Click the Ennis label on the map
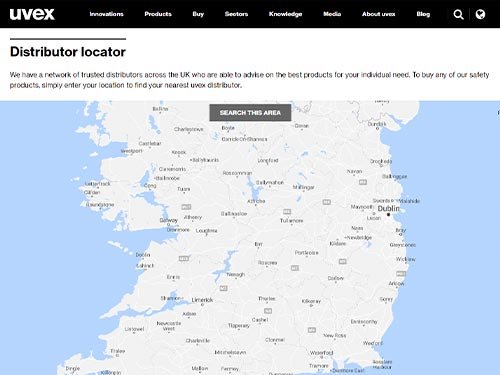Image resolution: width=500 pixels, height=375 pixels. 173,277
